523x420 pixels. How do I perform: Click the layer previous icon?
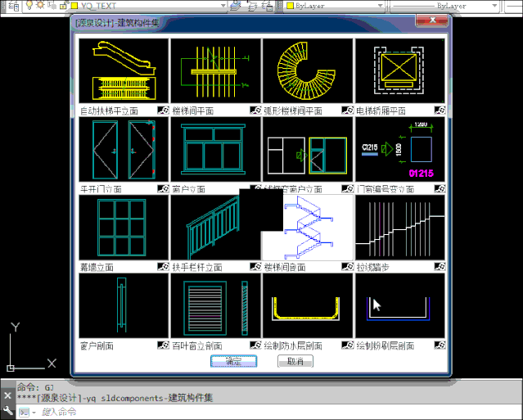coord(252,6)
